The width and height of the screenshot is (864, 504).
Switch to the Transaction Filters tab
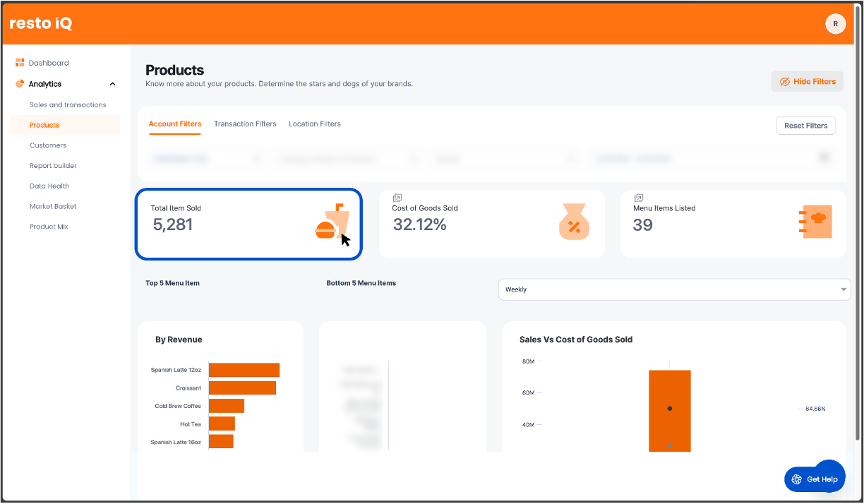pyautogui.click(x=245, y=124)
